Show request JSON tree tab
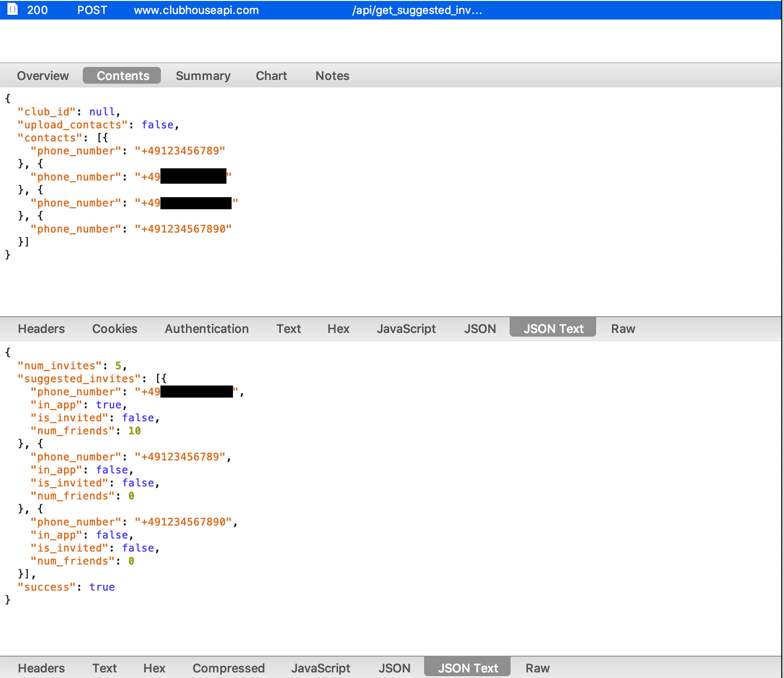This screenshot has width=784, height=678. click(x=480, y=329)
